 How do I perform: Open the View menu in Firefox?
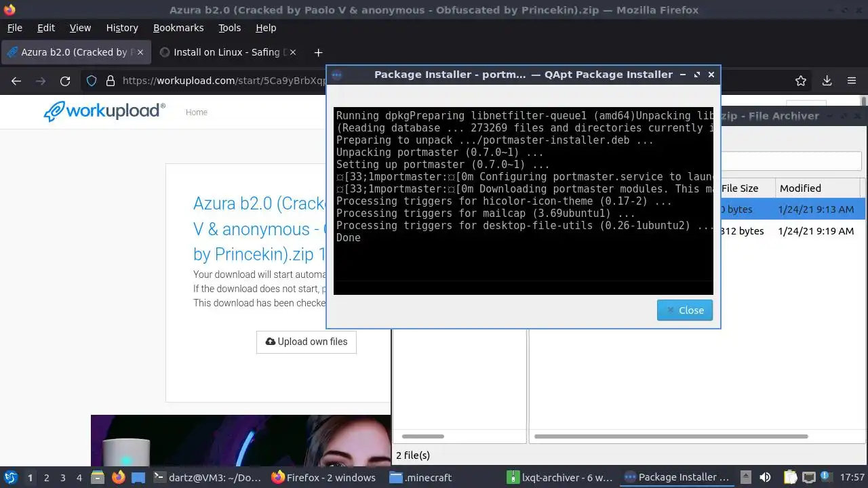click(80, 28)
